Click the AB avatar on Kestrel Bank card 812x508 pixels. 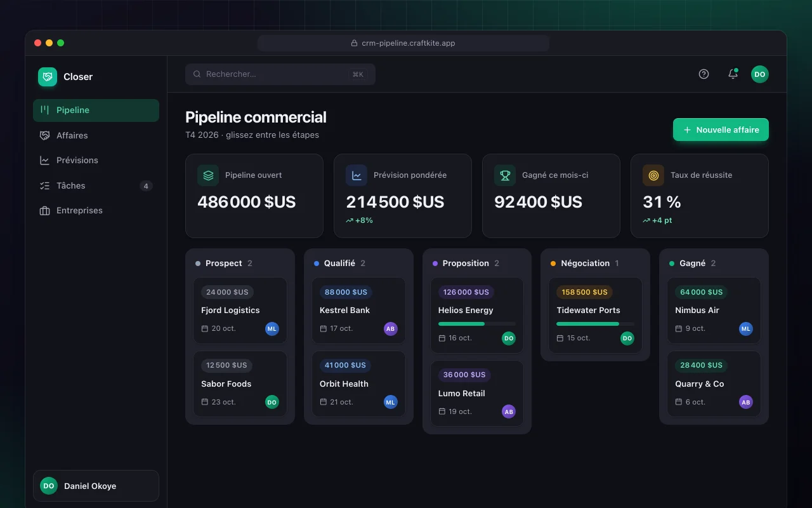click(x=391, y=329)
